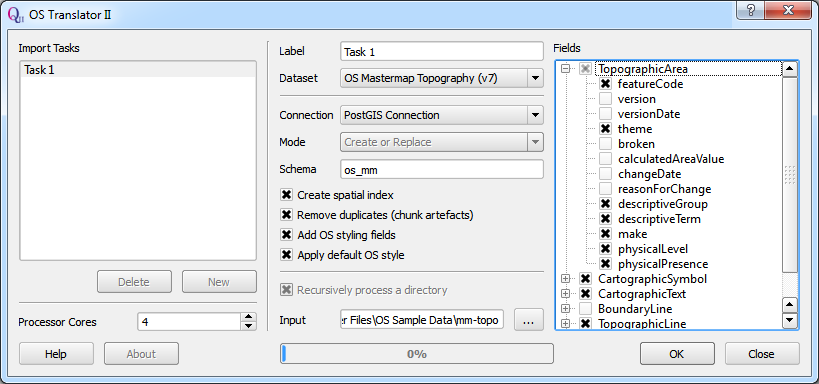Uncheck the theme field checkbox

(605, 129)
